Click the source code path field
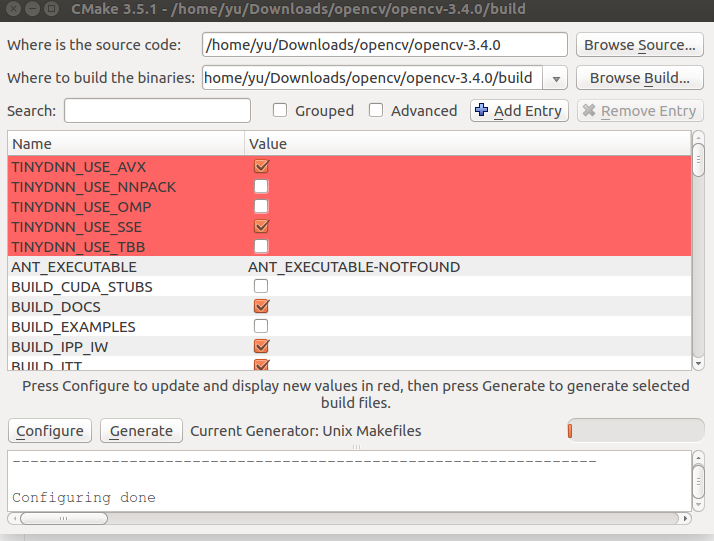 (x=385, y=45)
